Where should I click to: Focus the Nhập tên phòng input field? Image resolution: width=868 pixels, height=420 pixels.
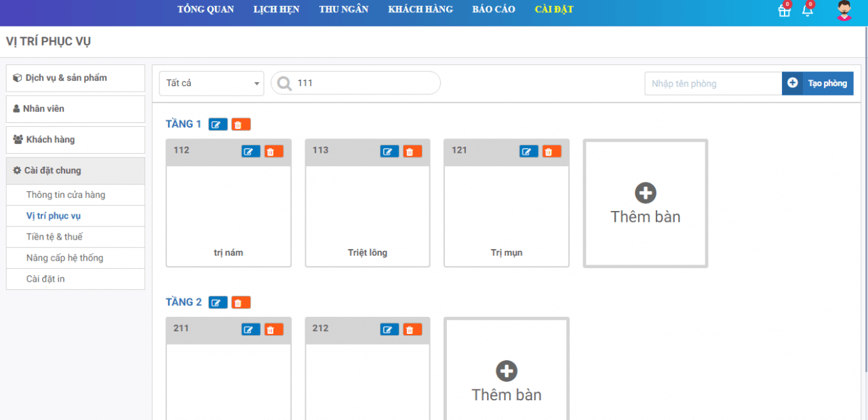coord(712,83)
